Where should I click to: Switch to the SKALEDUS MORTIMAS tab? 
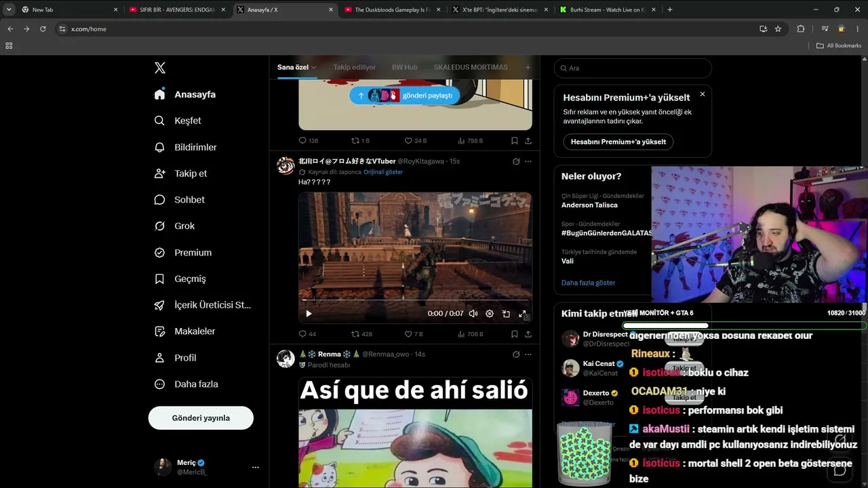point(471,68)
